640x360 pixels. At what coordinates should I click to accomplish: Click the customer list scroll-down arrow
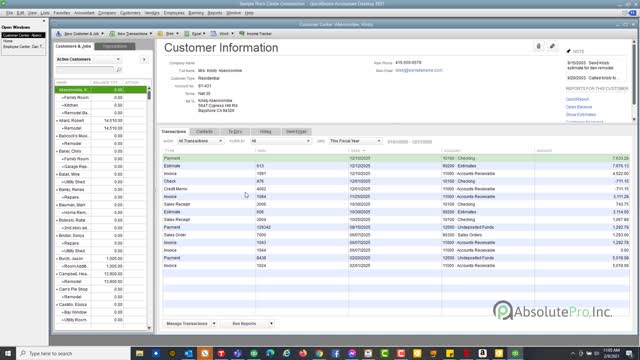point(149,328)
